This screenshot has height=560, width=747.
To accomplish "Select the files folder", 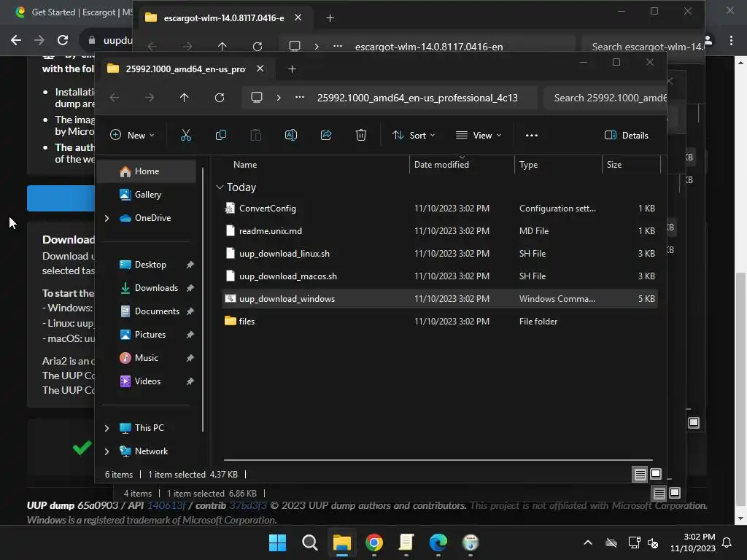I will click(x=440, y=322).
